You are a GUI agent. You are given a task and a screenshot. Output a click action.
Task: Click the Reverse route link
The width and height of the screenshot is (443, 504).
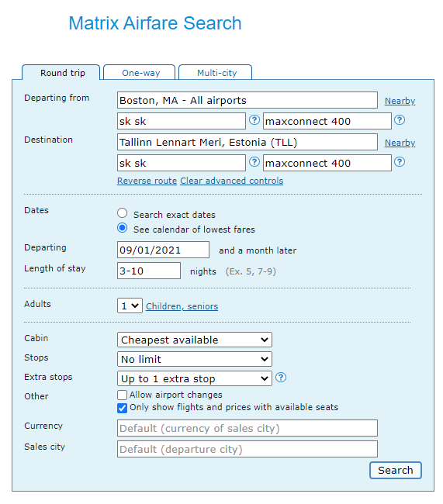click(147, 181)
